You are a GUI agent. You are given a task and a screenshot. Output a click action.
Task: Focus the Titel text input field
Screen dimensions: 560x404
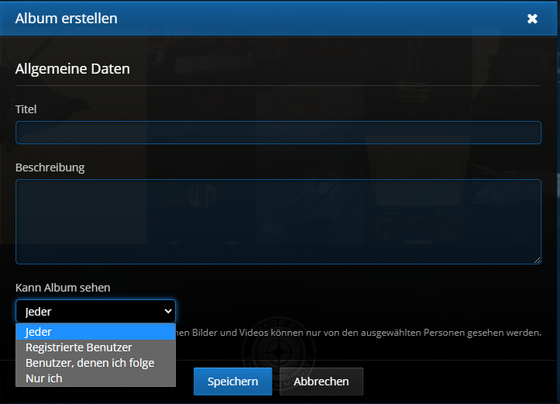pyautogui.click(x=279, y=133)
